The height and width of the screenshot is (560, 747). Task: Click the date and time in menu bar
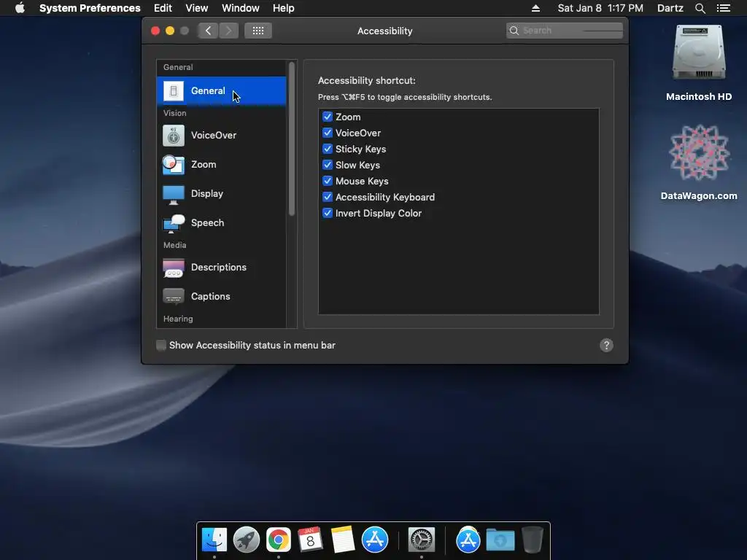coord(600,8)
